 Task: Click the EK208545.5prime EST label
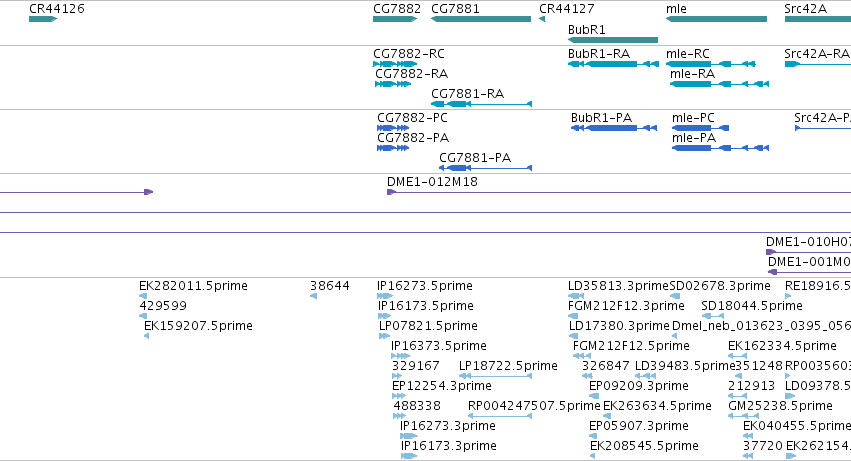click(644, 447)
